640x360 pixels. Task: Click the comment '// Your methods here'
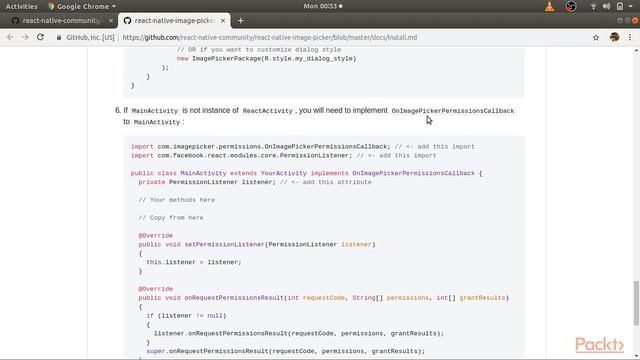176,200
